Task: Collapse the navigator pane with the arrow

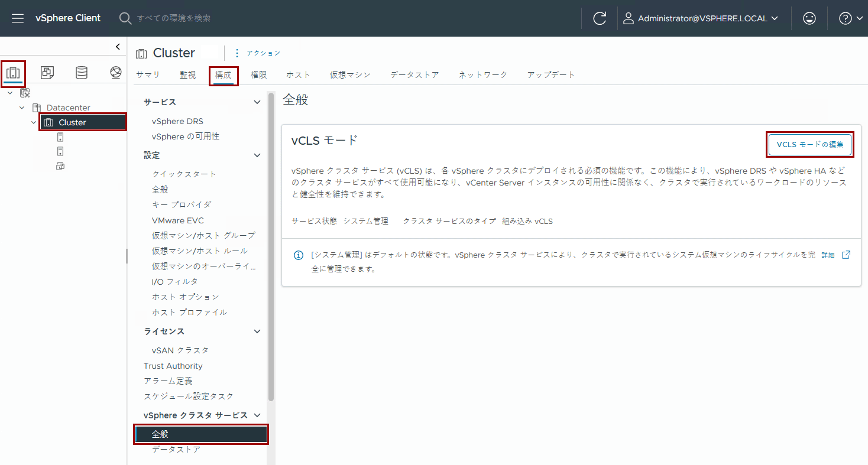Action: point(118,47)
